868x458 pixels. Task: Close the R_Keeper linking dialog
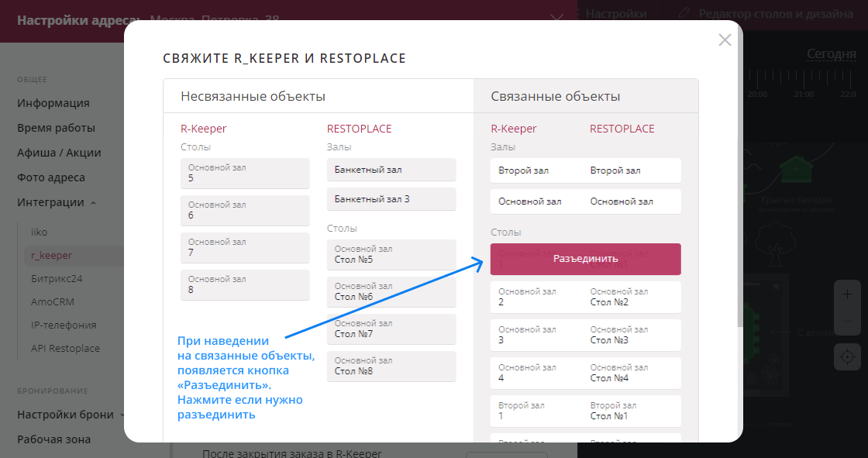coord(725,40)
